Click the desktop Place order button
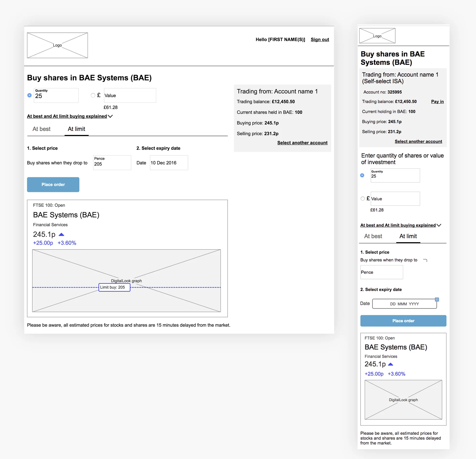 pyautogui.click(x=53, y=185)
